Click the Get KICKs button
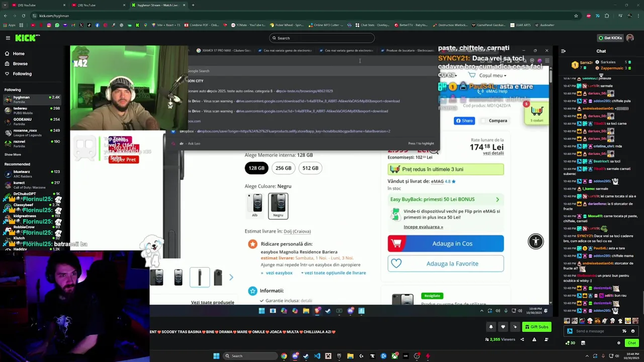Viewport: 644px width, 362px height. point(610,38)
